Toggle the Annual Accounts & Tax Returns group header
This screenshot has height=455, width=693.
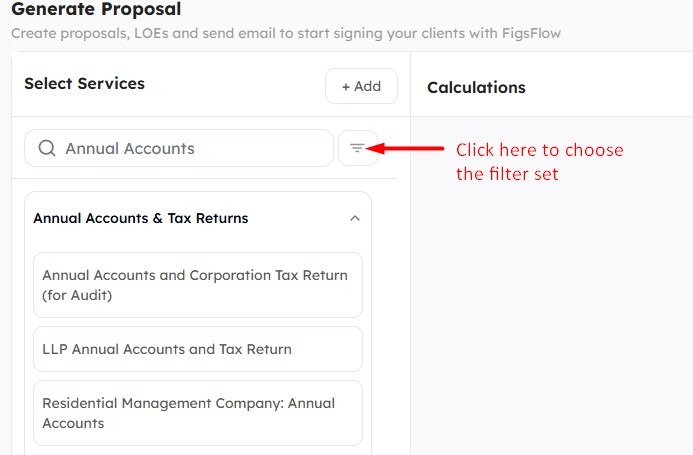(198, 218)
